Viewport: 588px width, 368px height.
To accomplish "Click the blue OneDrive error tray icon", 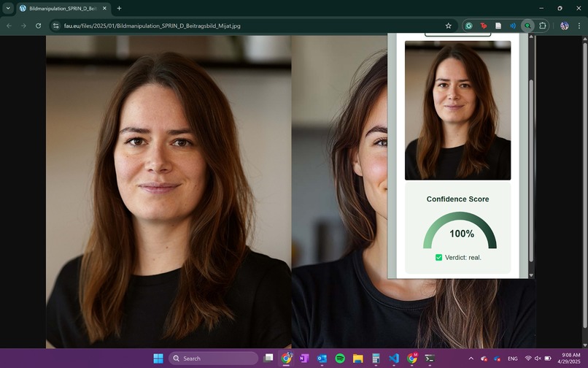I will pos(498,359).
